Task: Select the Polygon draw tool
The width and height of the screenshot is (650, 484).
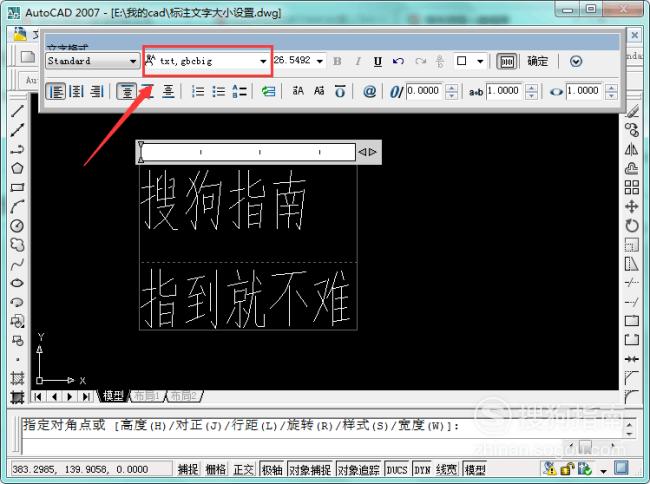Action: (x=17, y=168)
